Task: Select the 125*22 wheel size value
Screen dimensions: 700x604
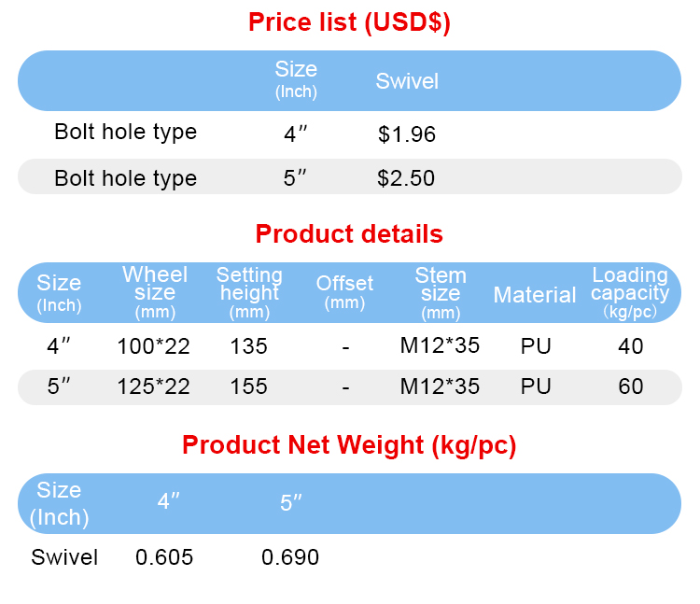Action: tap(154, 386)
